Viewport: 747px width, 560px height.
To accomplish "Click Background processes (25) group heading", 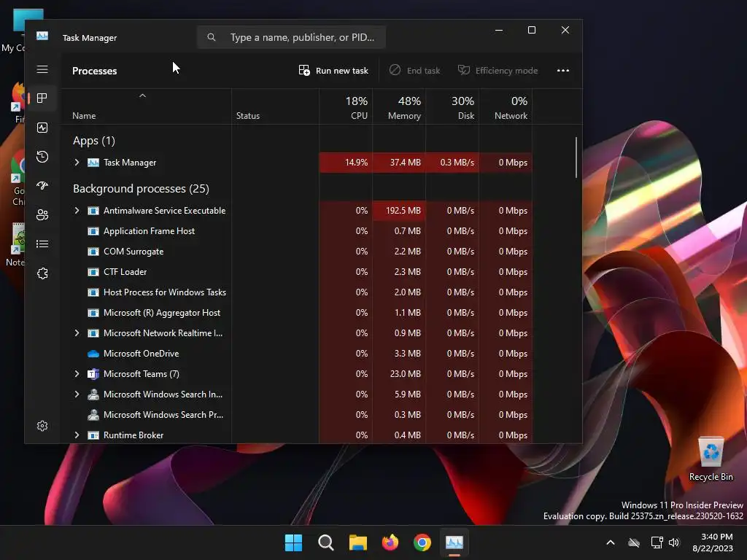I will (141, 189).
